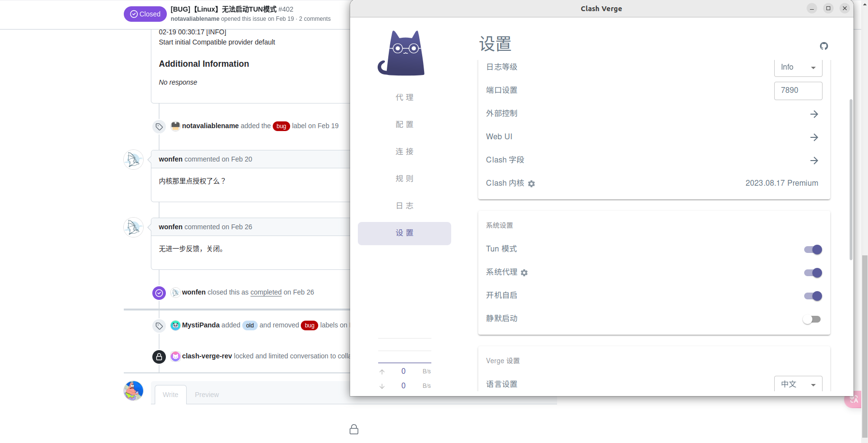Go to 代理 section in sidebar

pyautogui.click(x=404, y=98)
